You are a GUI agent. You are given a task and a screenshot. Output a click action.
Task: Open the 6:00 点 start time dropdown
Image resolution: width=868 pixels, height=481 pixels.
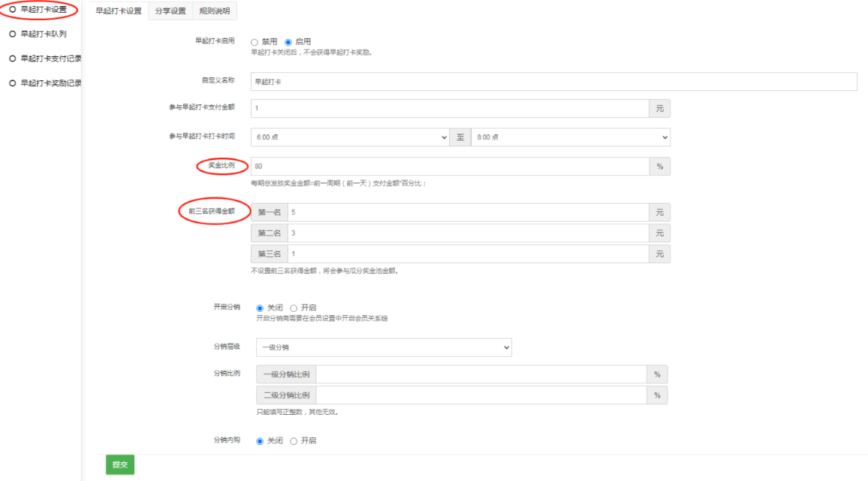[350, 138]
